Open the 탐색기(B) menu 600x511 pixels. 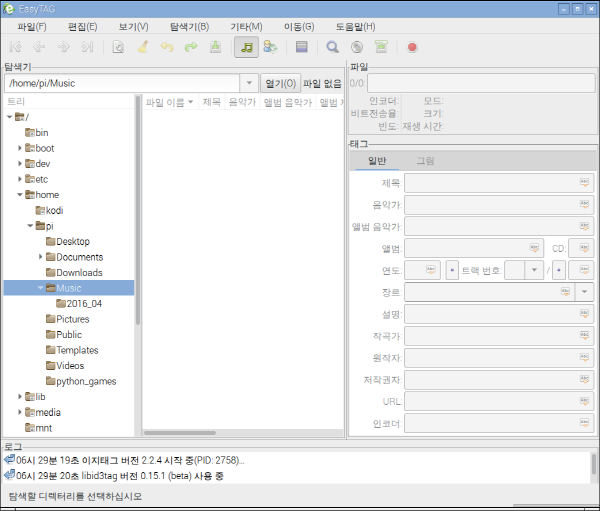pyautogui.click(x=189, y=26)
